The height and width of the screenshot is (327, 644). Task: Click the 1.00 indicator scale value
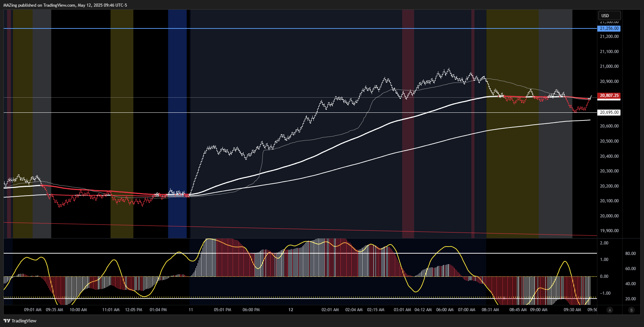[604, 260]
